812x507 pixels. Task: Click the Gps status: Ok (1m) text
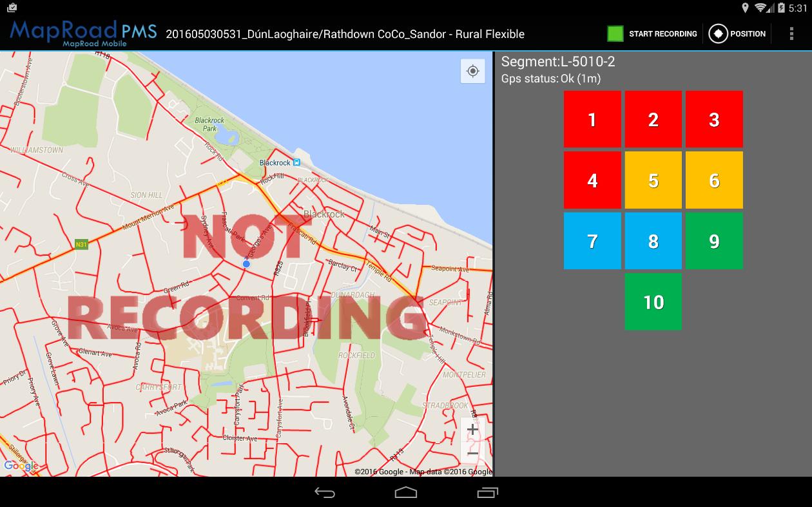coord(551,79)
